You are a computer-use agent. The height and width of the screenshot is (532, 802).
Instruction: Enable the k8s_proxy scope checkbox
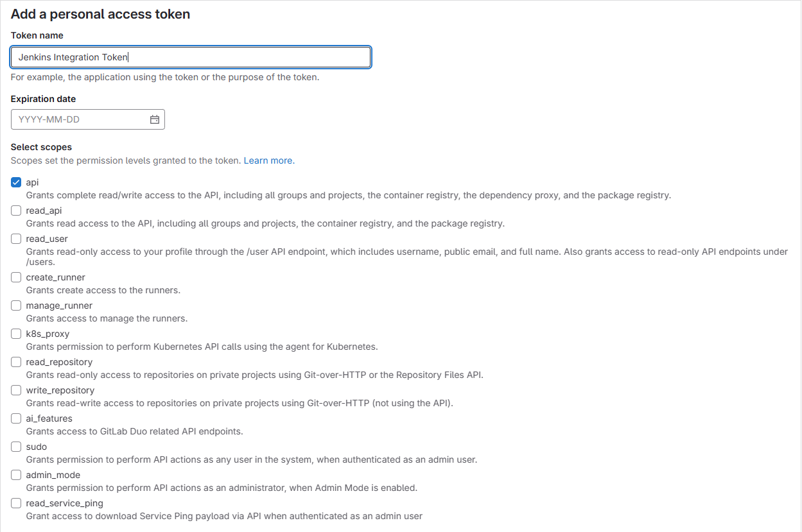(x=16, y=334)
